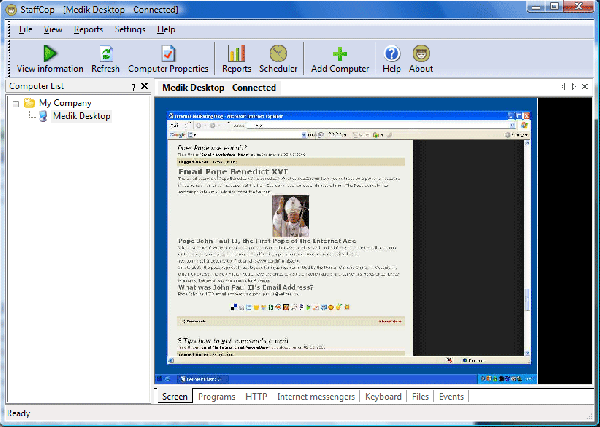Click the Add Computer plus icon
Image resolution: width=600 pixels, height=427 pixels.
tap(340, 53)
